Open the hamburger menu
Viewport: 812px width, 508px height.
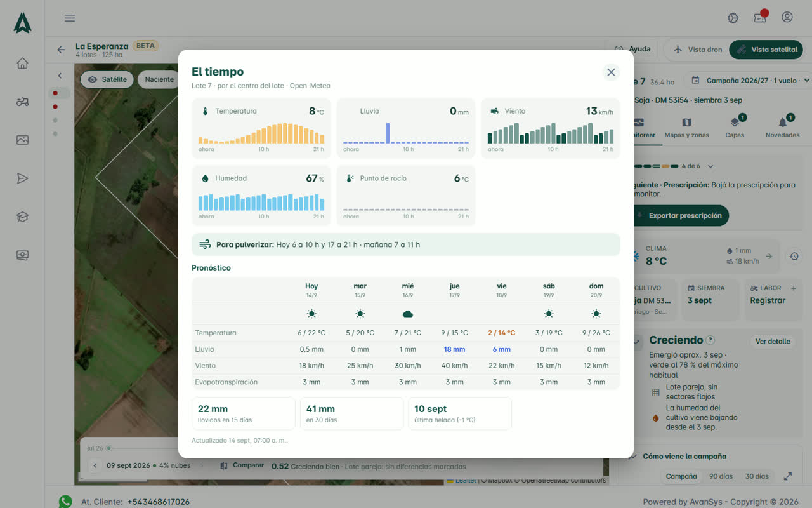click(x=70, y=18)
